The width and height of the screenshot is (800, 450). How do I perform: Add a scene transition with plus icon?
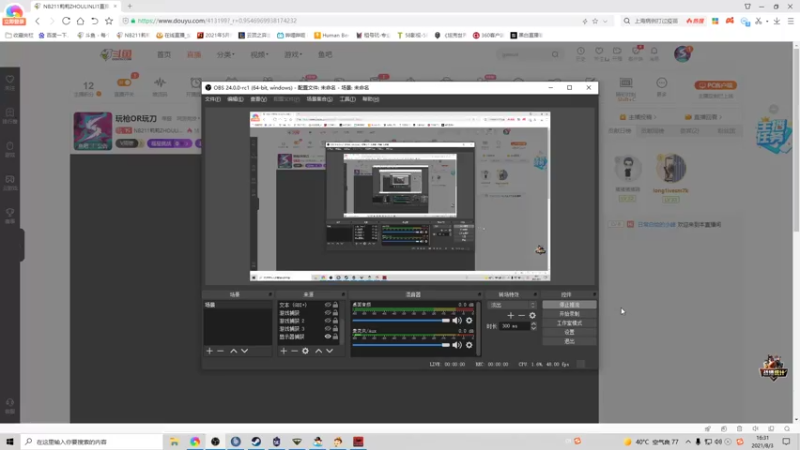(510, 315)
